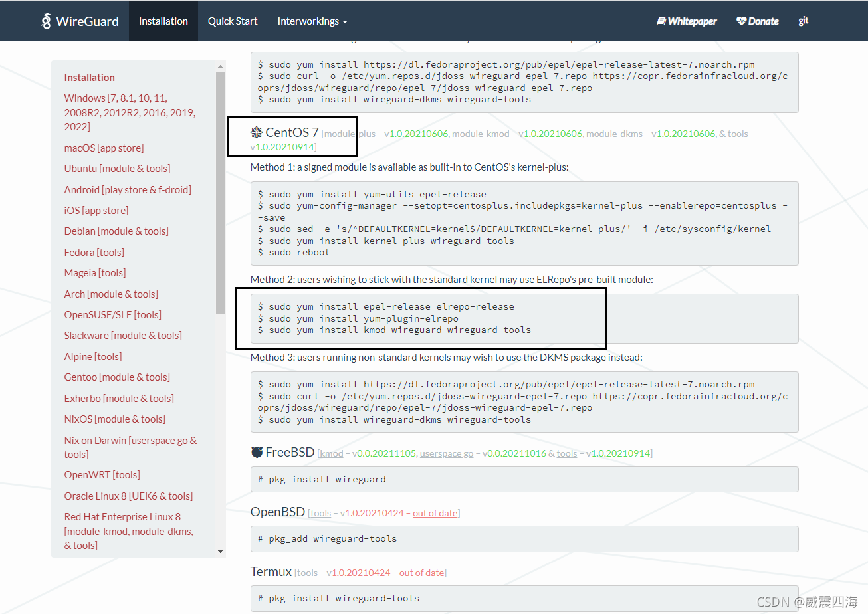Open the git repository link
Image resolution: width=868 pixels, height=614 pixels.
point(803,21)
